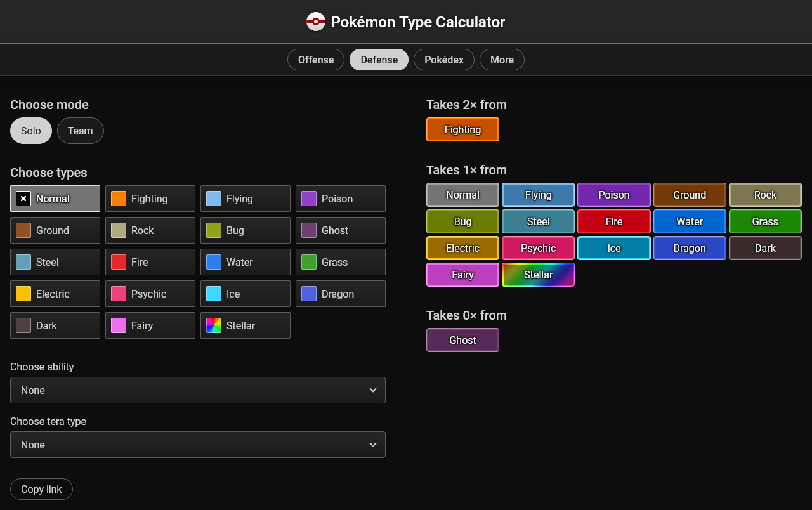This screenshot has height=510, width=812.
Task: Click Steel badge under Takes 1× from
Action: tap(538, 221)
